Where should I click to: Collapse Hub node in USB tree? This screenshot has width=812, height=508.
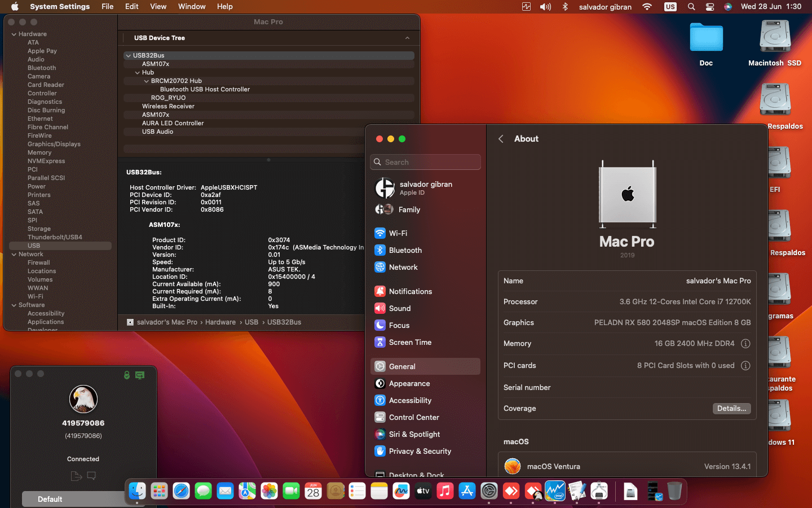point(137,73)
